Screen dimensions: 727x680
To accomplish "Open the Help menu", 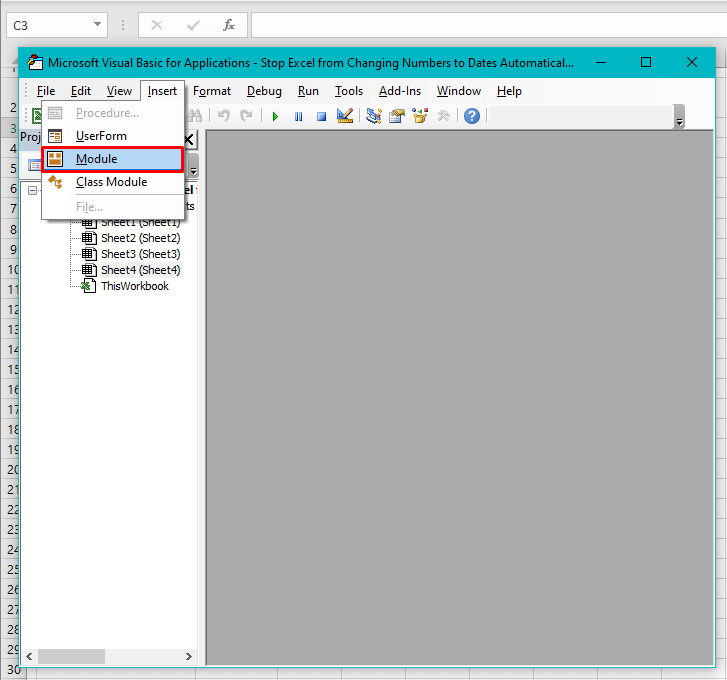I will pos(510,91).
